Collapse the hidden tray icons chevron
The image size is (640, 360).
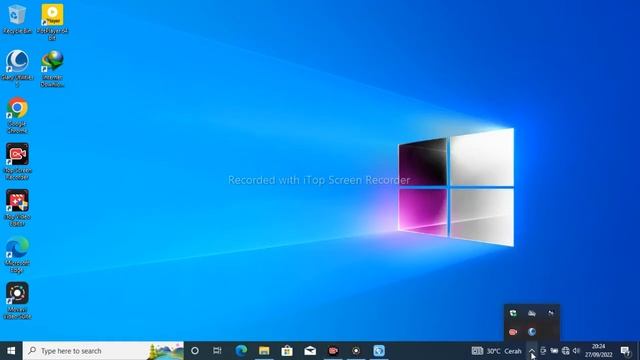pos(531,351)
